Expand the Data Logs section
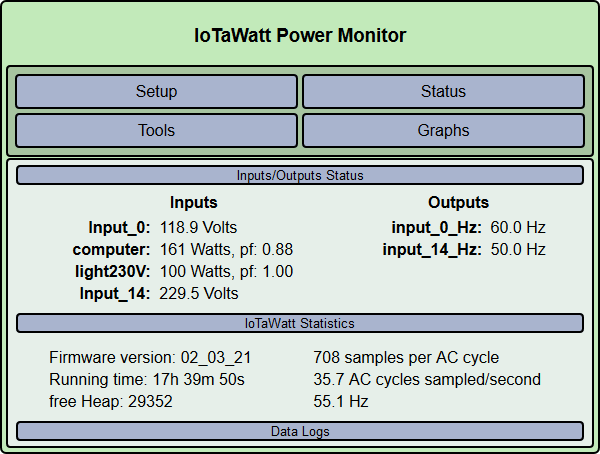 pos(300,431)
